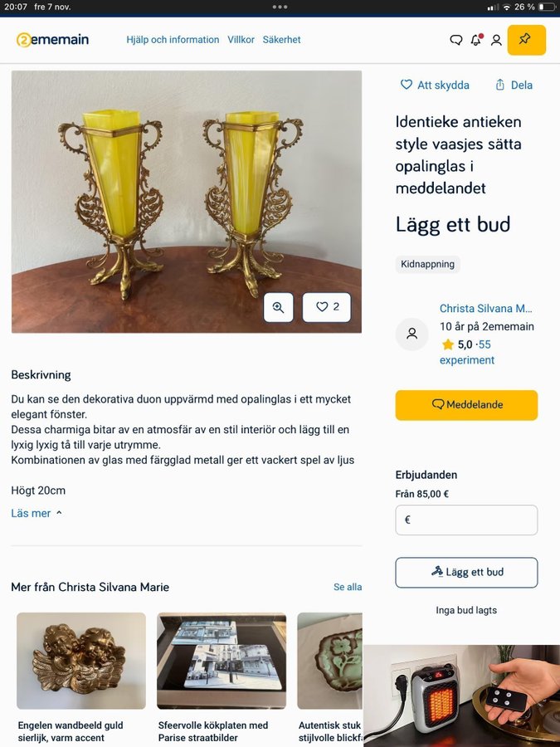Open the Villkor menu item
Image resolution: width=560 pixels, height=747 pixels.
(x=241, y=40)
